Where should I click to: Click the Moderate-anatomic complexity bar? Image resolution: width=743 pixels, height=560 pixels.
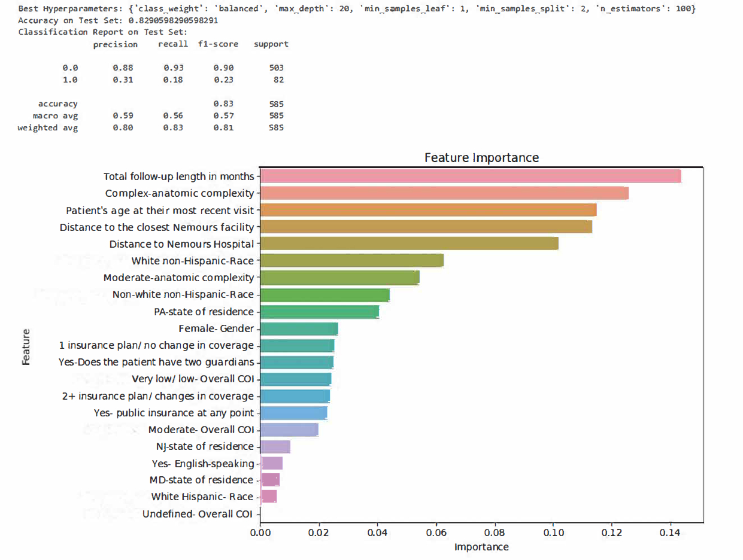[x=339, y=278]
